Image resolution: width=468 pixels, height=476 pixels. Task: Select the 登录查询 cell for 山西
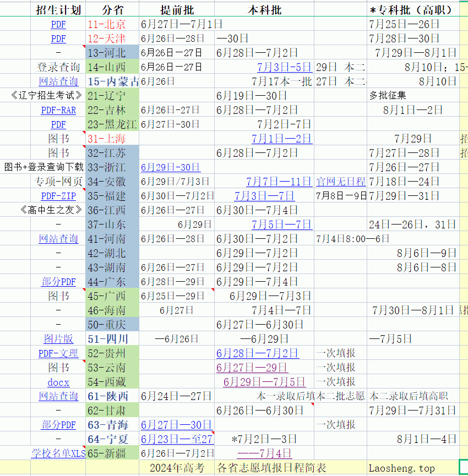pos(58,67)
